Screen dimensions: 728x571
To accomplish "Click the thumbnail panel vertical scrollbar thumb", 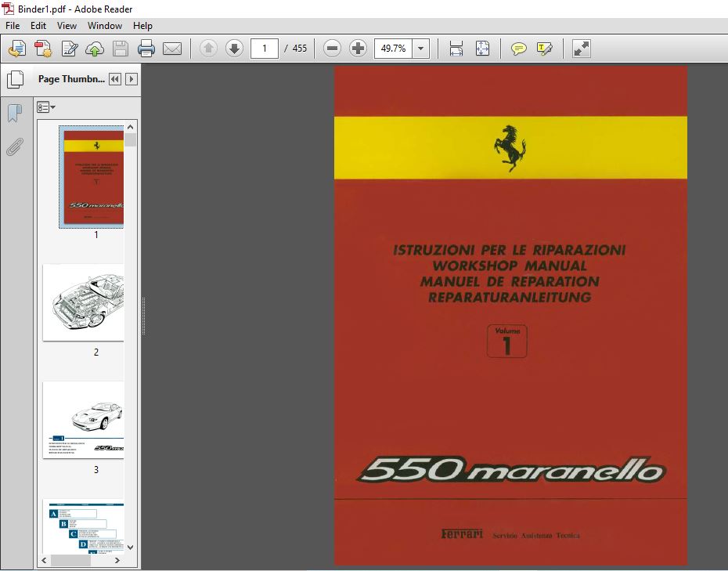I will point(131,139).
